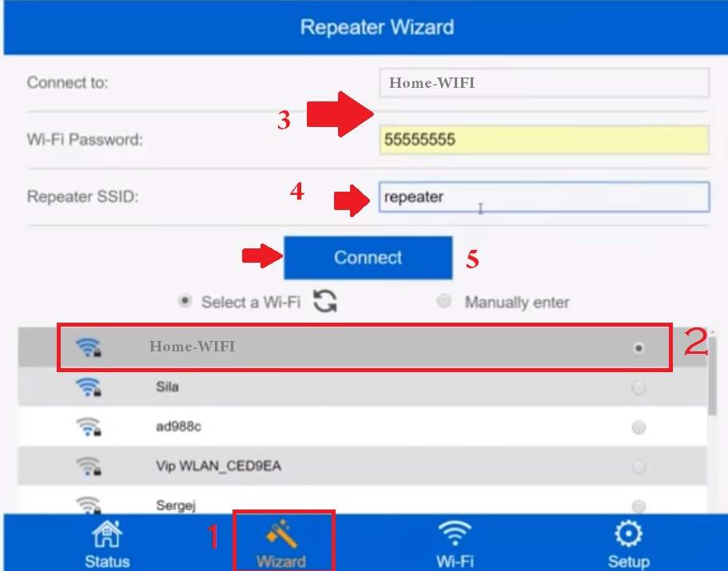Screen dimensions: 728x571
Task: Click the Connect to field
Action: [x=543, y=82]
